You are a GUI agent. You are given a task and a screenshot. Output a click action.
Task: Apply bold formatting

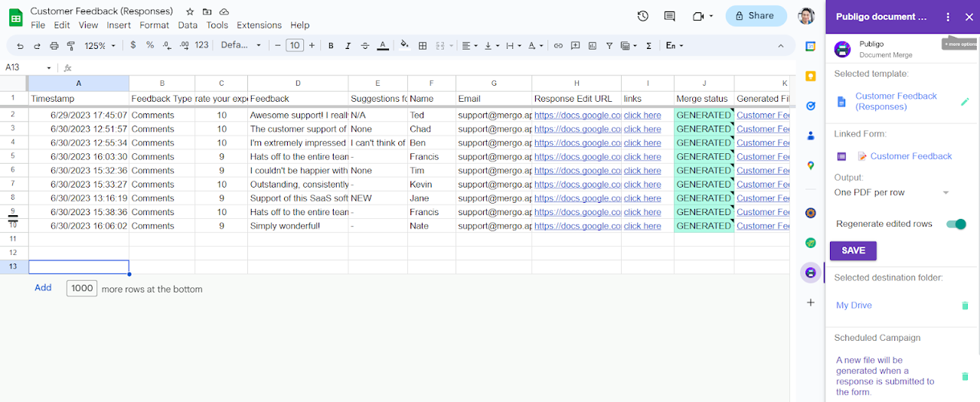[x=331, y=46]
